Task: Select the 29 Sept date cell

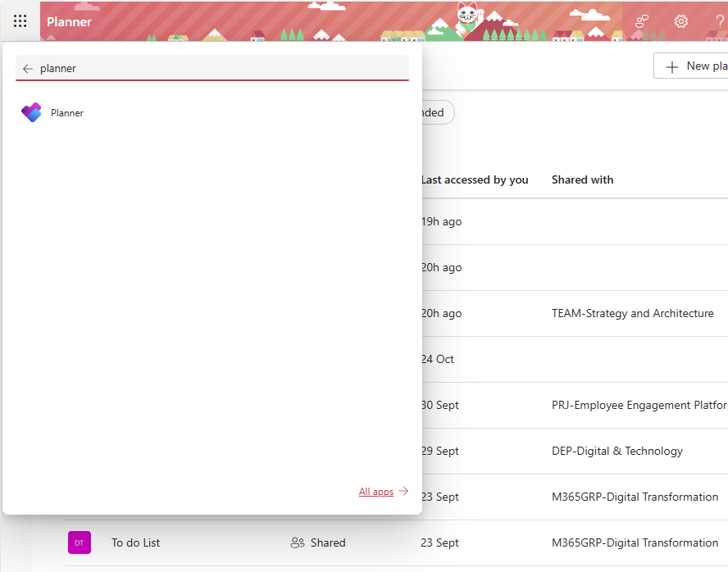Action: tap(439, 451)
